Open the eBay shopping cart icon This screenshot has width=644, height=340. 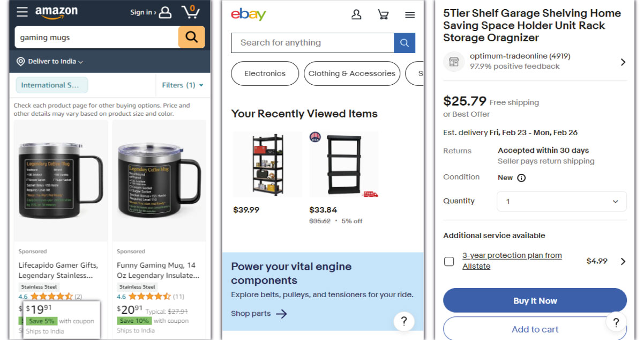383,14
